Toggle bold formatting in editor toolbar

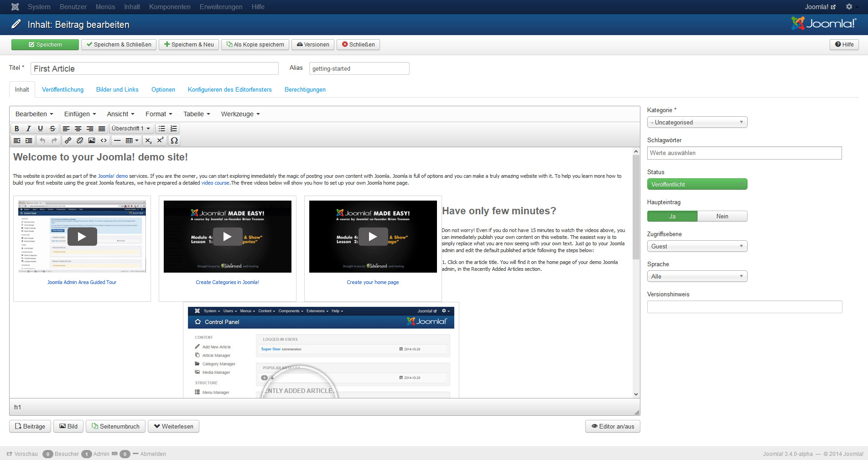point(17,129)
